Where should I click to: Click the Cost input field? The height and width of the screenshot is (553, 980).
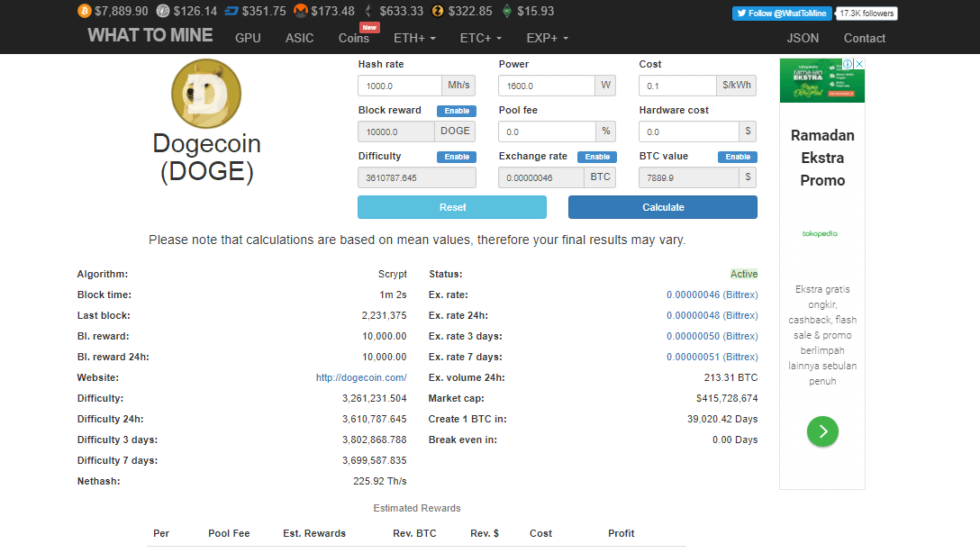click(677, 86)
